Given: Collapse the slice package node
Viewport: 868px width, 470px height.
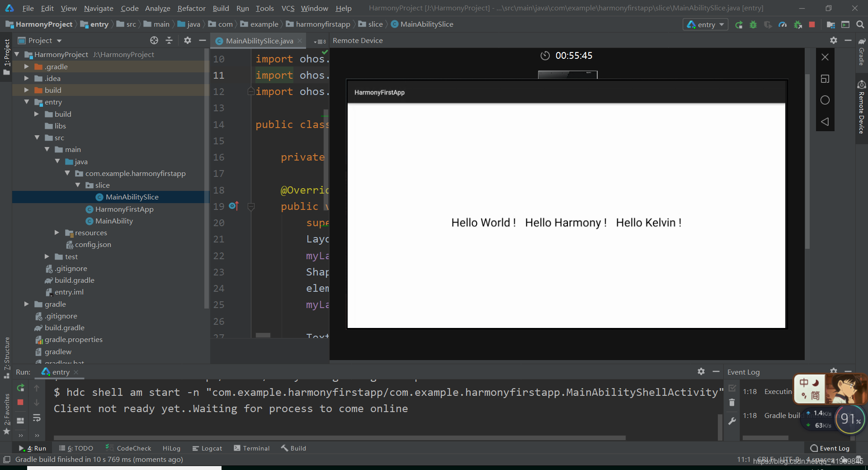Looking at the screenshot, I should pyautogui.click(x=78, y=185).
